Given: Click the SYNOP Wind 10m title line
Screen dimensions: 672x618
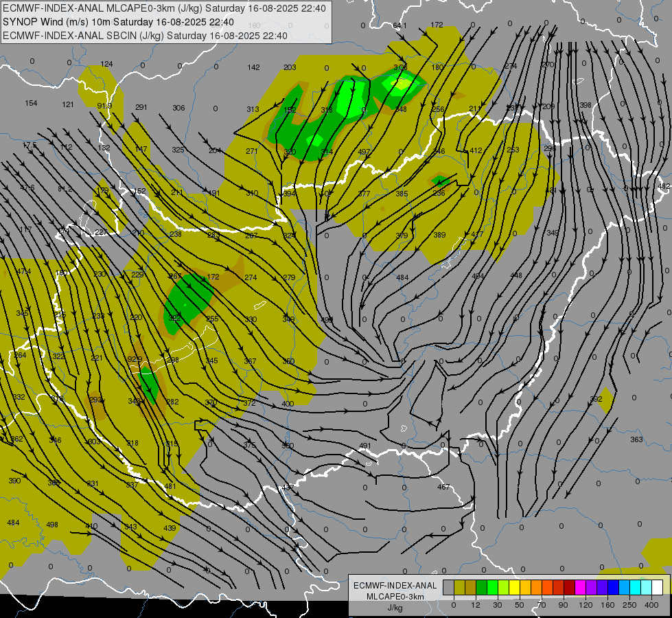Looking at the screenshot, I should pyautogui.click(x=118, y=22).
